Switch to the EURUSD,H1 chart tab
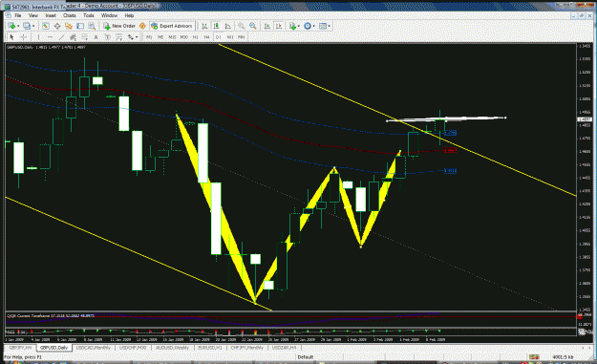 [x=210, y=348]
